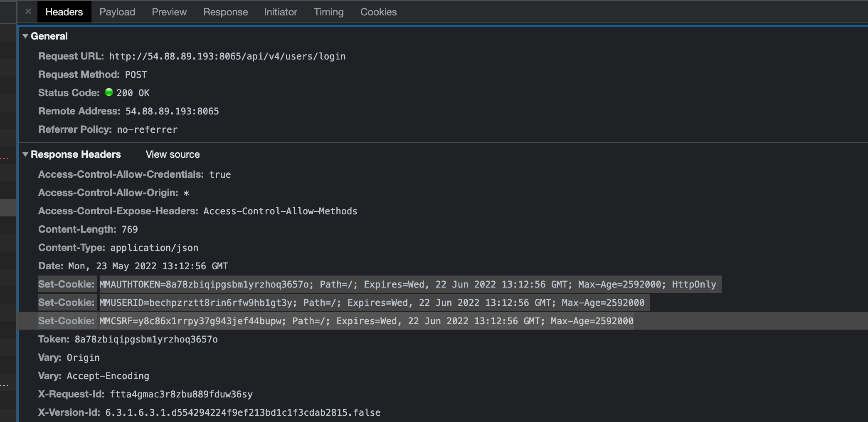The width and height of the screenshot is (868, 422).
Task: View the Timing tab
Action: click(x=328, y=12)
